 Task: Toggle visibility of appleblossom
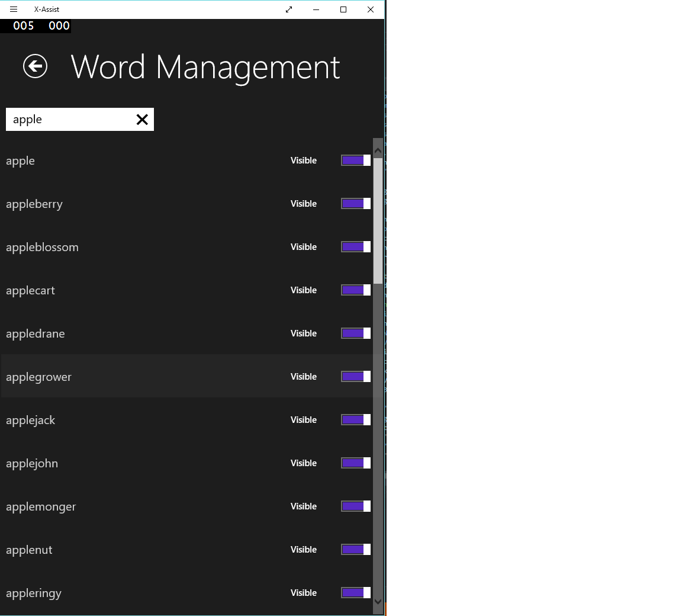point(356,246)
